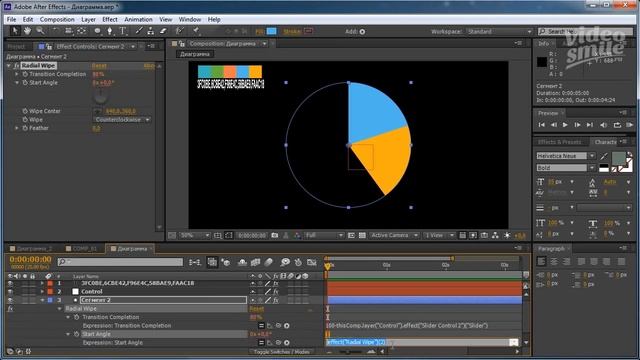Click the eyedropper in Character panel
Screen dimensions: 640x360
(x=604, y=156)
